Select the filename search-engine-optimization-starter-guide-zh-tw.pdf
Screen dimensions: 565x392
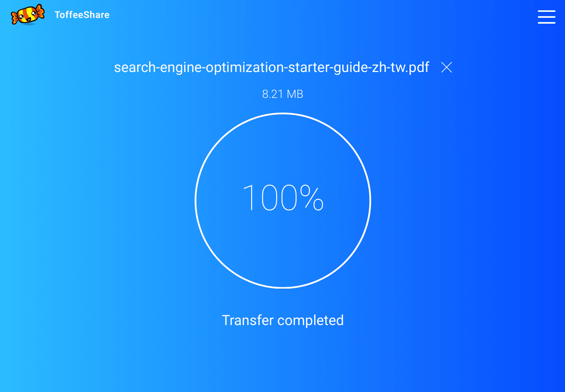point(271,68)
